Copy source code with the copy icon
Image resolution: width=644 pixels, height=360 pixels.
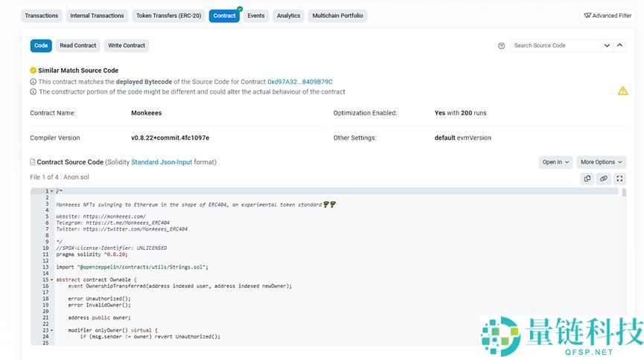point(587,179)
